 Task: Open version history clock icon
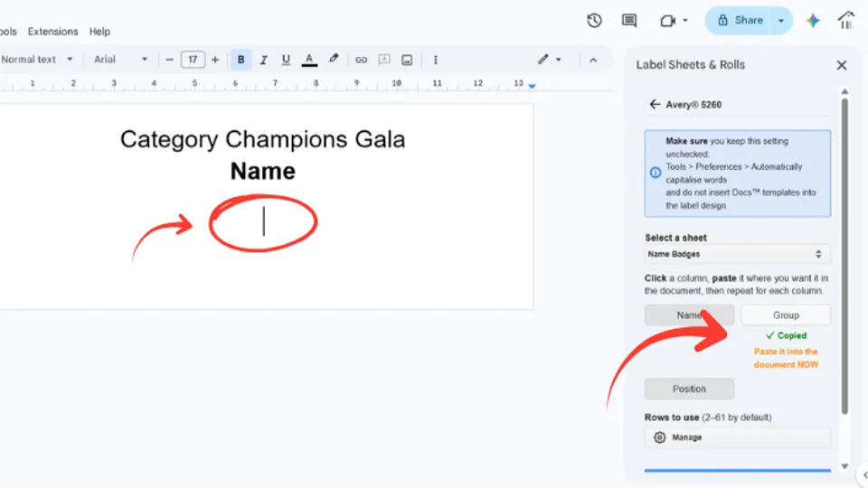click(594, 21)
